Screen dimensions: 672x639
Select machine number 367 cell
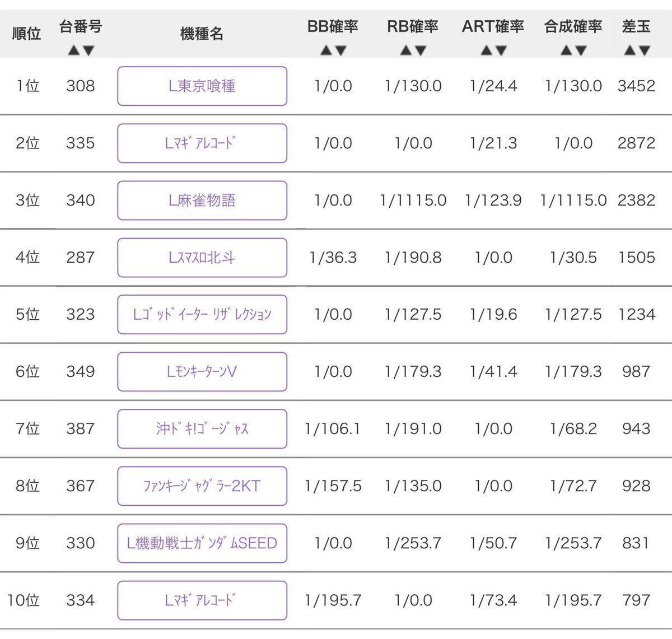81,486
